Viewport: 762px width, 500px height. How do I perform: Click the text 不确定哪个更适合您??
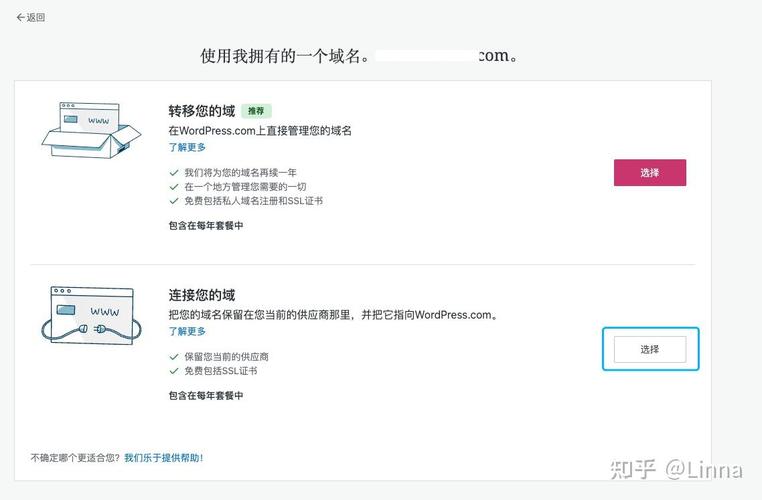[x=75, y=457]
